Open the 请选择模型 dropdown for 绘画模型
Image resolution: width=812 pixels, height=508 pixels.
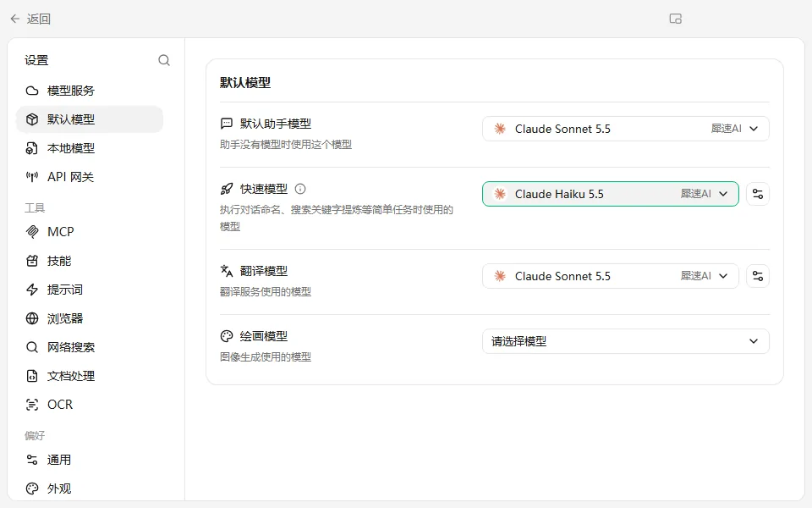[x=626, y=341]
